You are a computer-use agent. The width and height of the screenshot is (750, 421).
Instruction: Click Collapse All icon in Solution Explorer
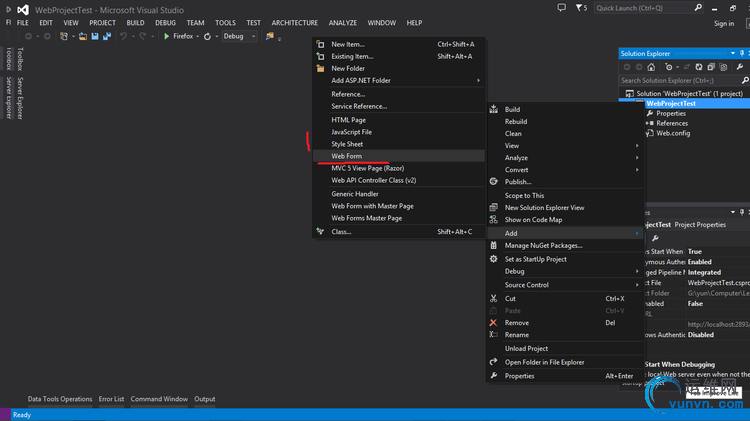(711, 67)
